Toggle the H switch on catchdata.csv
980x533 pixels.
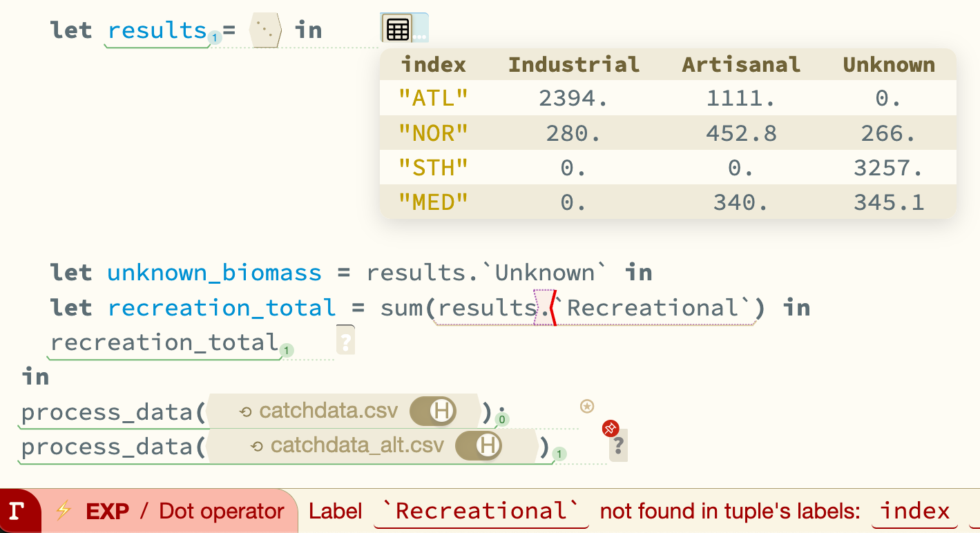[433, 411]
